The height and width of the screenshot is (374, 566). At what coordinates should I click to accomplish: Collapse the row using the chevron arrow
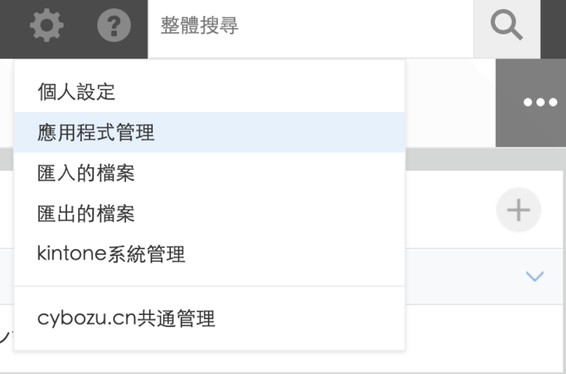(535, 277)
